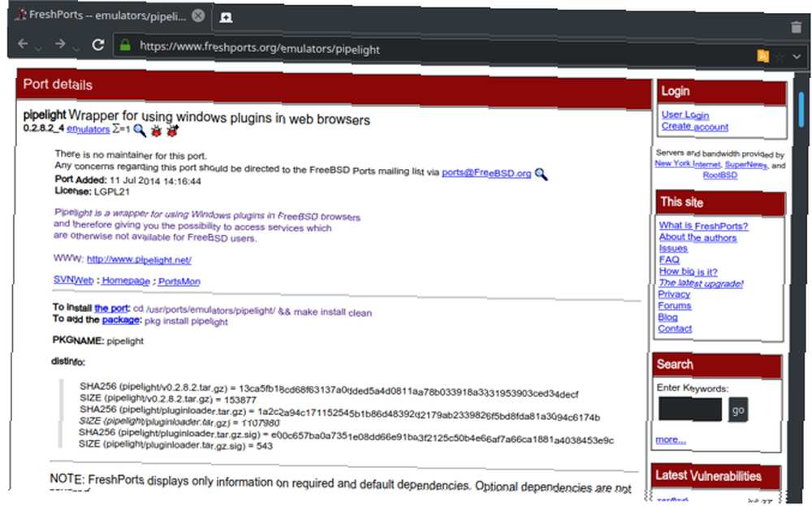This screenshot has height=506, width=812.
Task: Click the trash icon at the tab bar's end
Action: [x=797, y=28]
